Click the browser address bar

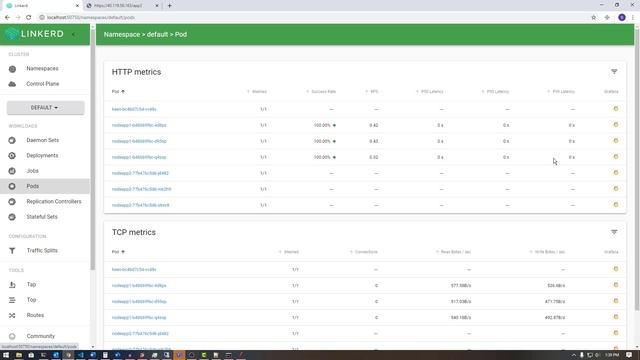coord(312,18)
